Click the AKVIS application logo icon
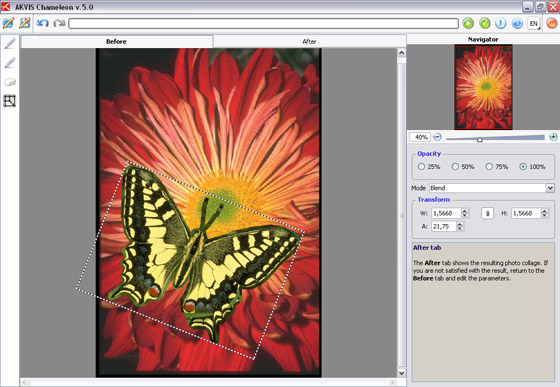 [x=5, y=6]
